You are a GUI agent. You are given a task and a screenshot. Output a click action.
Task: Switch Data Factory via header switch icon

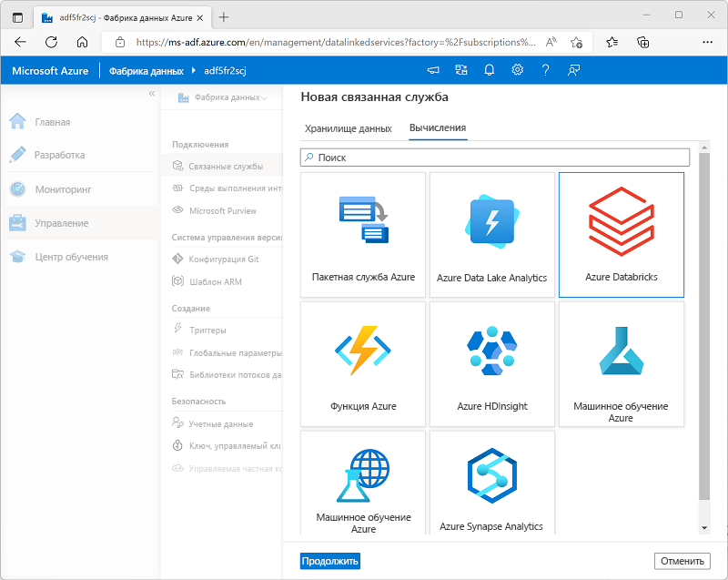[x=461, y=70]
